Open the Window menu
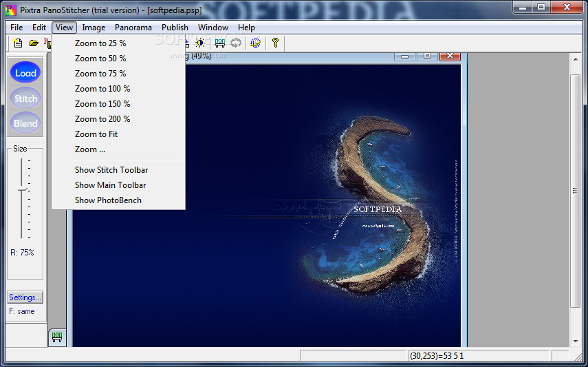Viewport: 588px width, 367px height. coord(213,28)
